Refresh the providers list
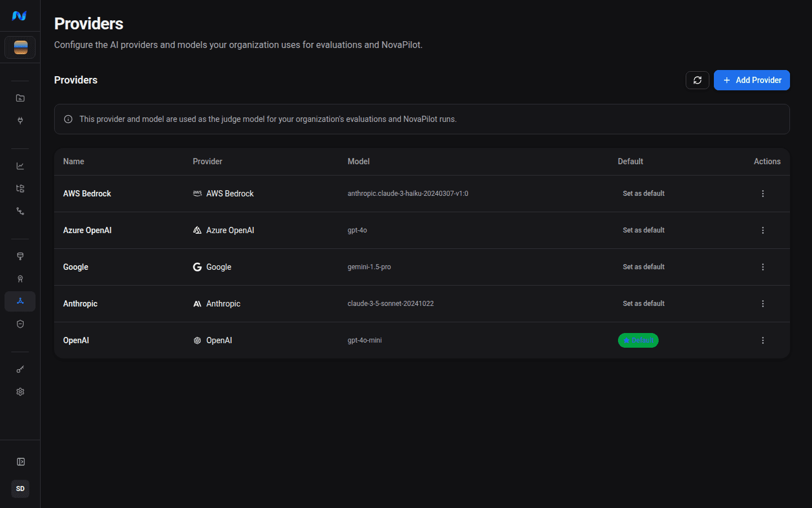 click(698, 80)
